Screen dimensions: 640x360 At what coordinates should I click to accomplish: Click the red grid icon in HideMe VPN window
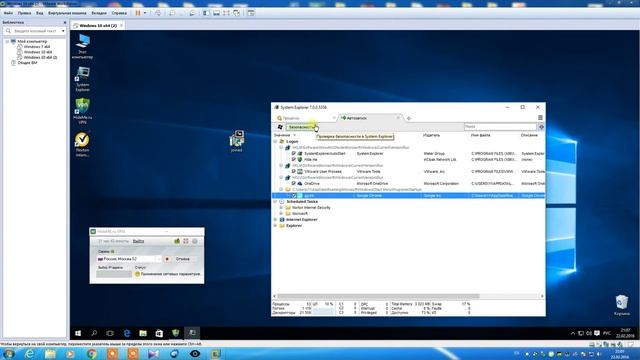pyautogui.click(x=186, y=241)
